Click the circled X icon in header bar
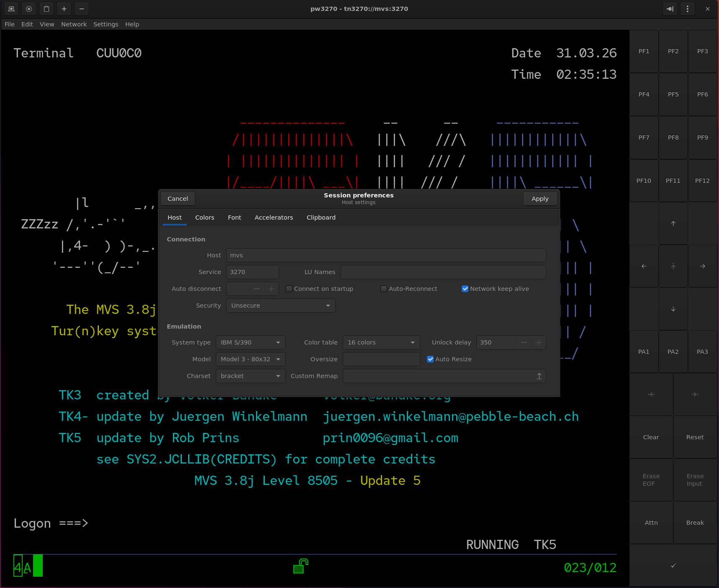The height and width of the screenshot is (588, 719). (x=29, y=9)
